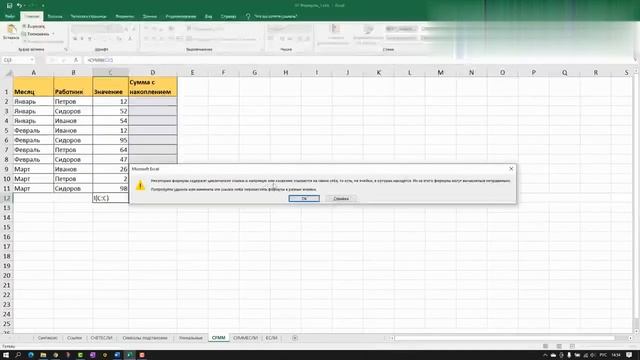
Task: Click cell C12 containing the formula
Action: [111, 198]
